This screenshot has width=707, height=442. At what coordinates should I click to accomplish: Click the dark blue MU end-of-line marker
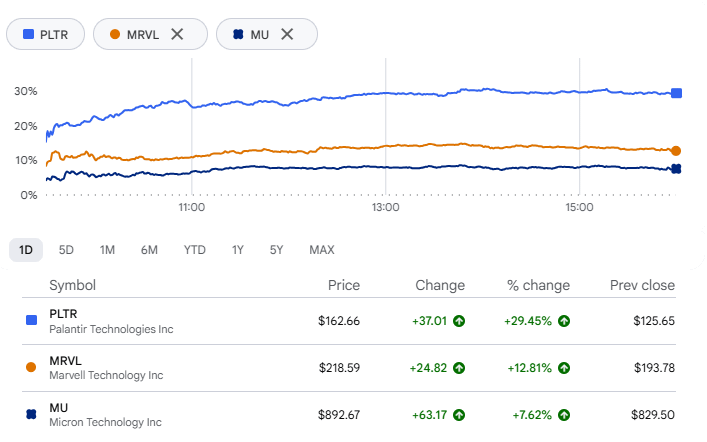click(676, 169)
